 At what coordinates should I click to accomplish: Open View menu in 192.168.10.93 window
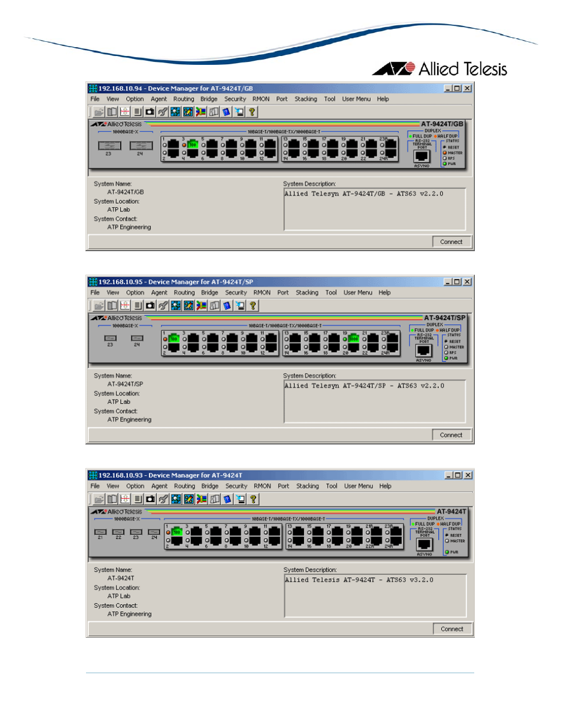[x=113, y=486]
